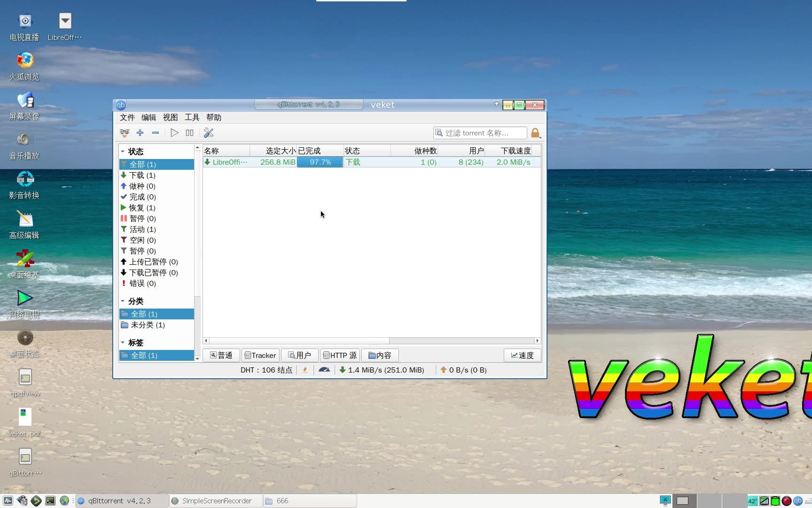812x508 pixels.
Task: Select status filter 完成 (0)
Action: (156, 197)
